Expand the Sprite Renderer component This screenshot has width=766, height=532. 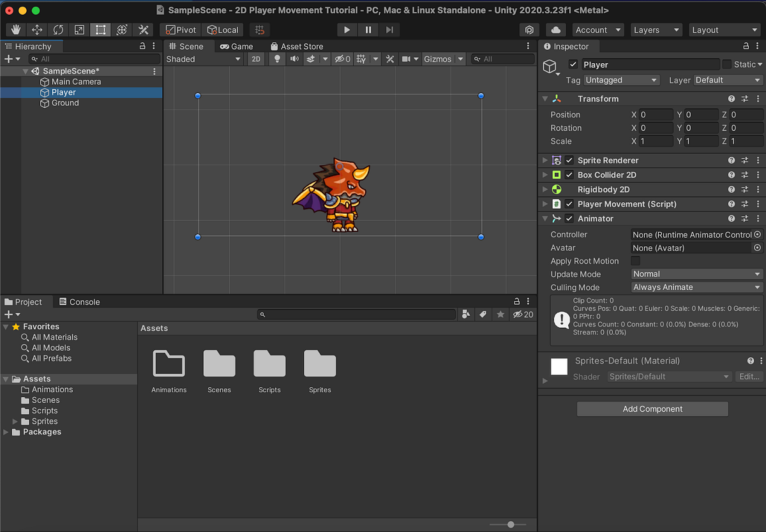click(544, 160)
